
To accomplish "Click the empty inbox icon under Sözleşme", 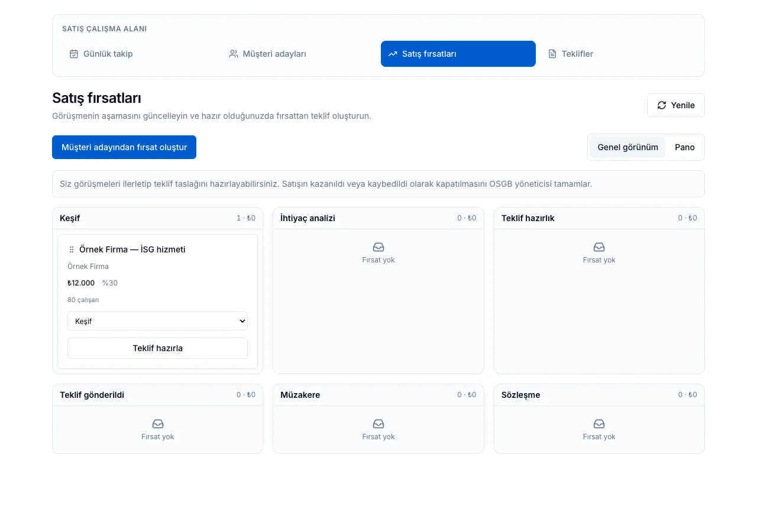I will 599,424.
